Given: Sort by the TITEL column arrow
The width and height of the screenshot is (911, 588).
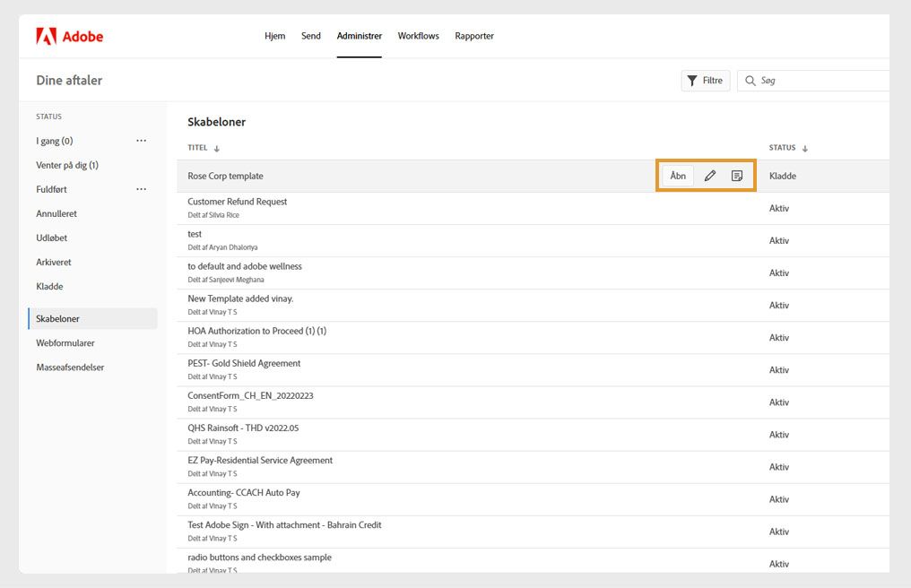Looking at the screenshot, I should 217,149.
